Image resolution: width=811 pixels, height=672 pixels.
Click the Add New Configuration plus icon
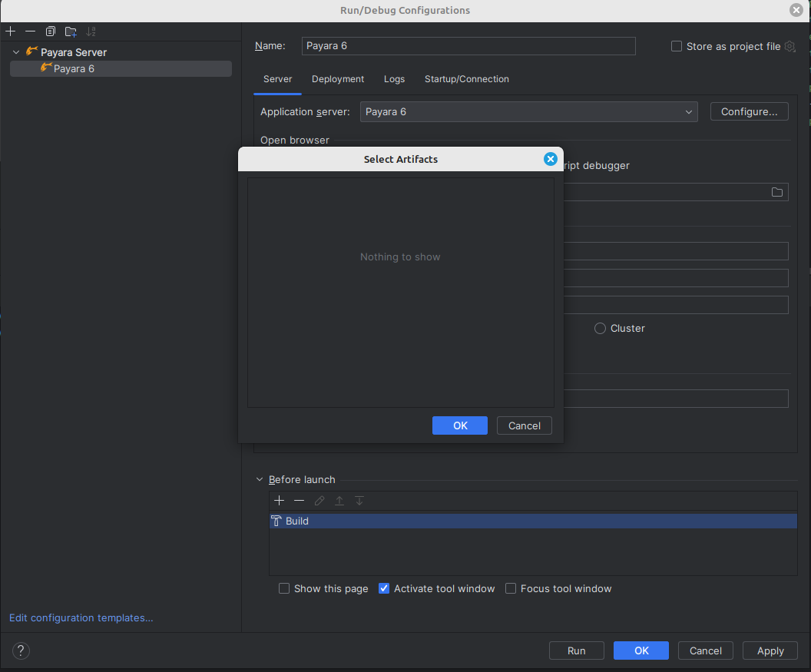[x=10, y=31]
